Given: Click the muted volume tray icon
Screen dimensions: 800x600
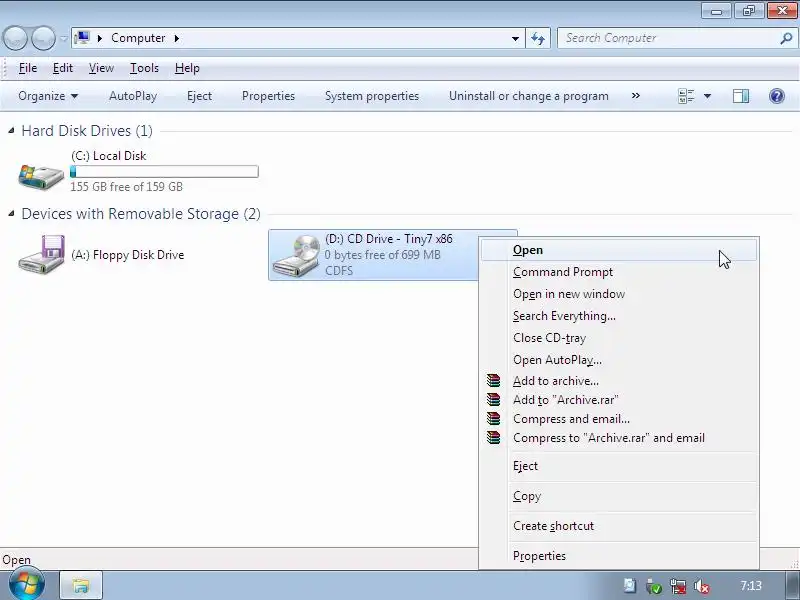Looking at the screenshot, I should tap(702, 586).
